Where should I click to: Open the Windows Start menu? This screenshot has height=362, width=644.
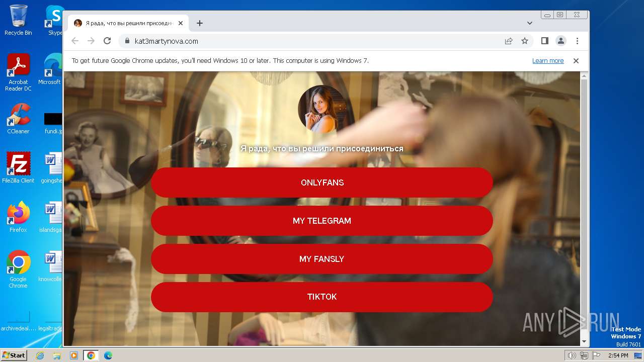point(14,355)
